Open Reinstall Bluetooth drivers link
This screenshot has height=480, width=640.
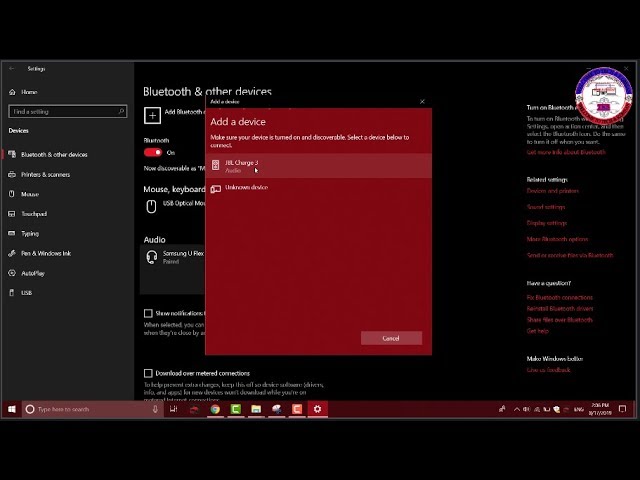click(x=560, y=309)
